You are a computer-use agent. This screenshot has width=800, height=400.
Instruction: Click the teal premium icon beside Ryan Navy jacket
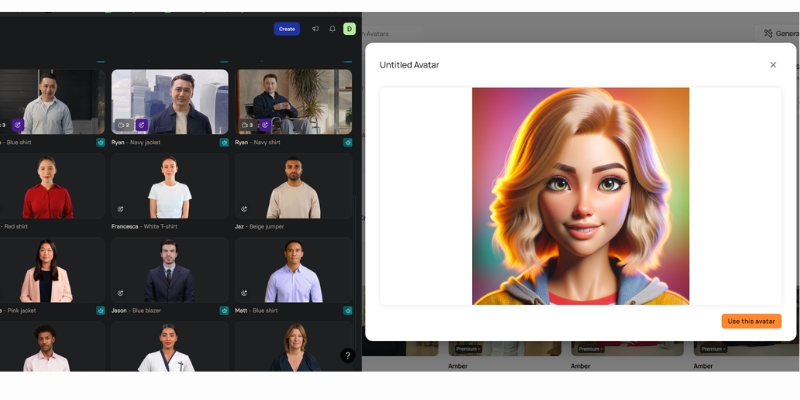coord(224,142)
